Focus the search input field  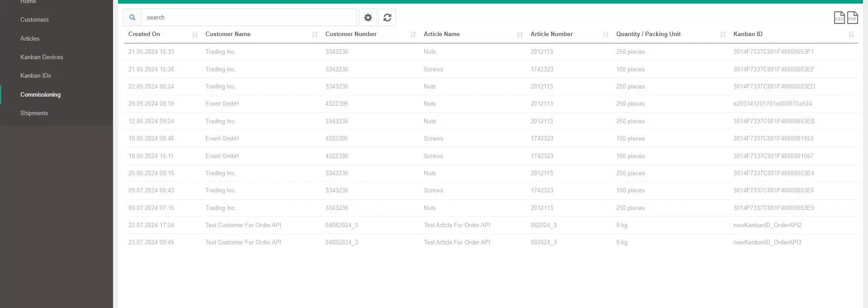249,17
